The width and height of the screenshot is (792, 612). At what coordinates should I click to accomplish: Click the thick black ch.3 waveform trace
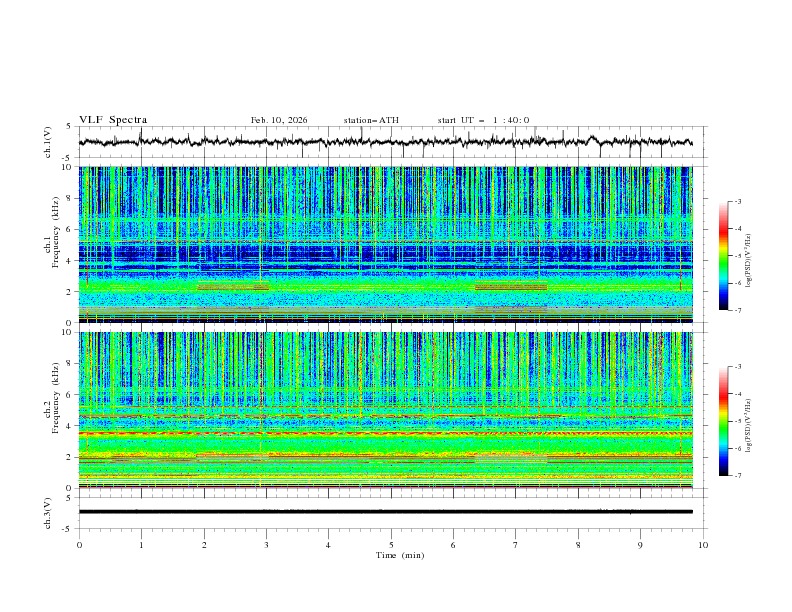(390, 511)
